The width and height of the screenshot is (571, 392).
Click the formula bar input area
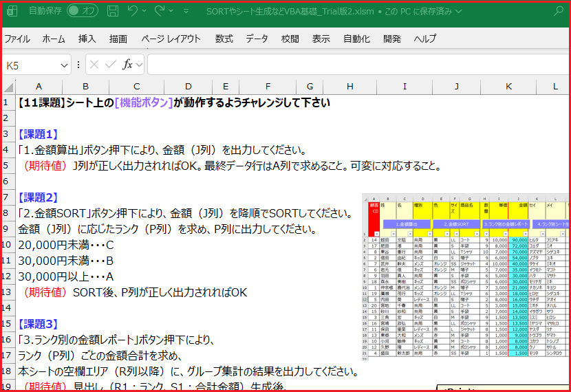tap(358, 65)
